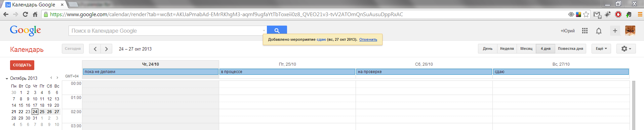Select the 4 дня view
Image resolution: width=644 pixels, height=130 pixels.
pos(546,49)
